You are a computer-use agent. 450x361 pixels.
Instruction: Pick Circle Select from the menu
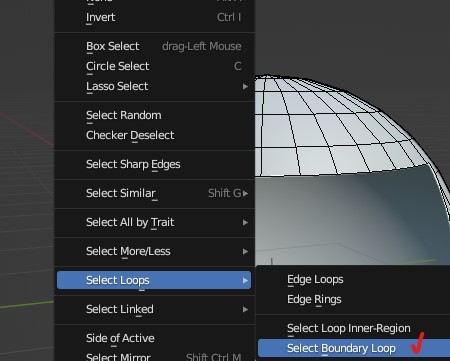tap(154, 66)
